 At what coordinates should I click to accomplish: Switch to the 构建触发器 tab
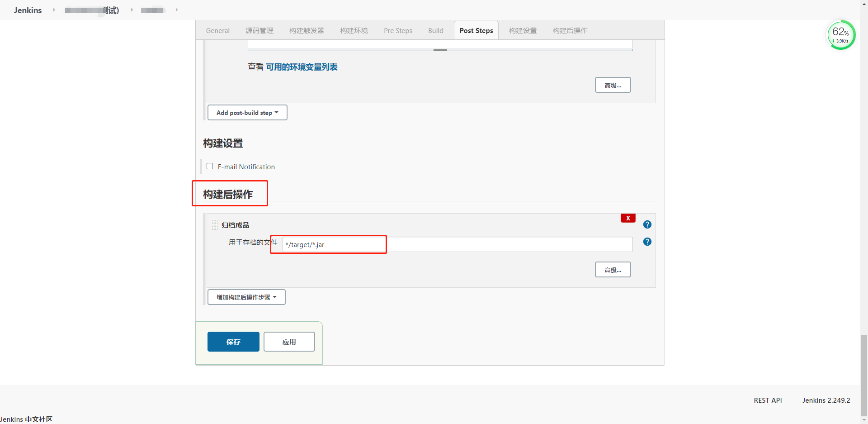click(x=307, y=31)
